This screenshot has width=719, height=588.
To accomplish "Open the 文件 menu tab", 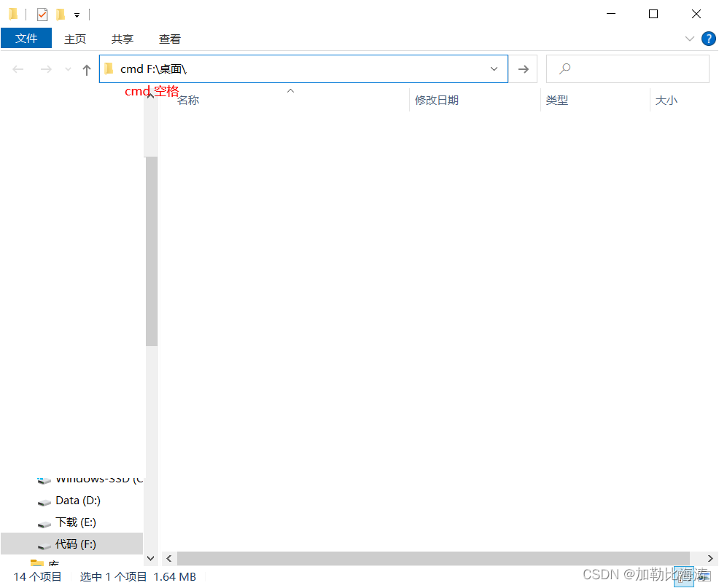I will pos(26,39).
